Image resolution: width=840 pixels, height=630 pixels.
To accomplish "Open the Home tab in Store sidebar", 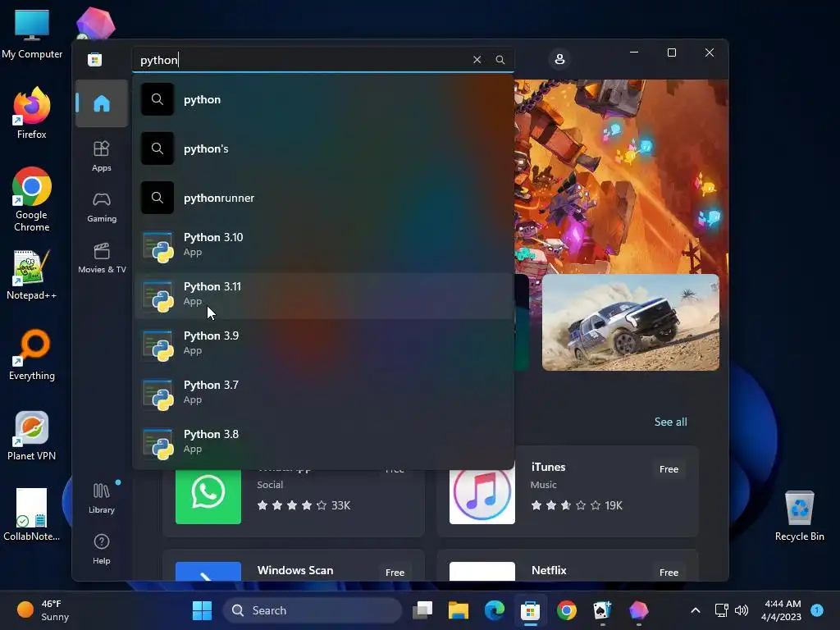I will coord(102,103).
